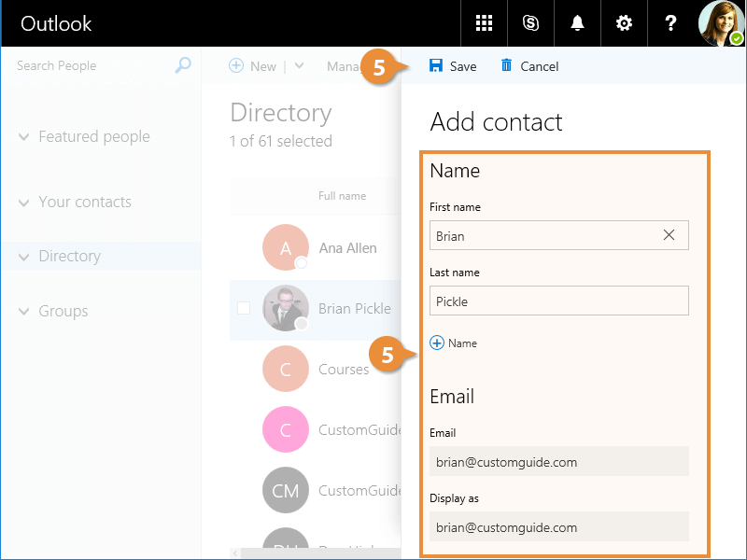Click the help question mark icon
The image size is (747, 560).
(670, 23)
